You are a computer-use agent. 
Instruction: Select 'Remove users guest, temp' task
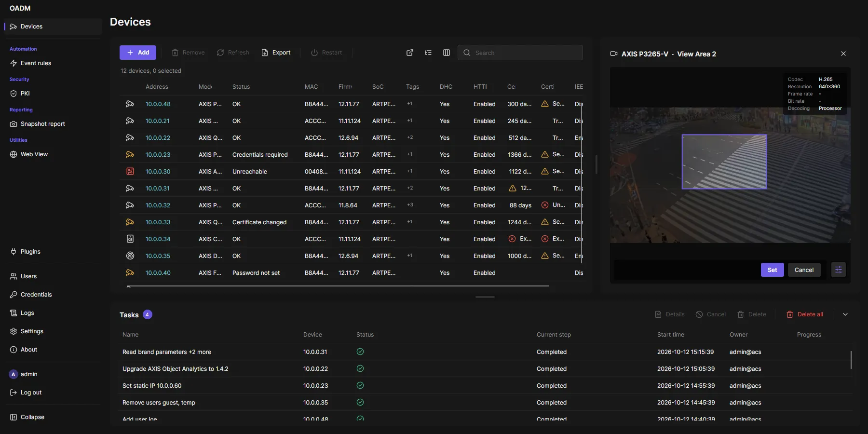tap(485, 402)
